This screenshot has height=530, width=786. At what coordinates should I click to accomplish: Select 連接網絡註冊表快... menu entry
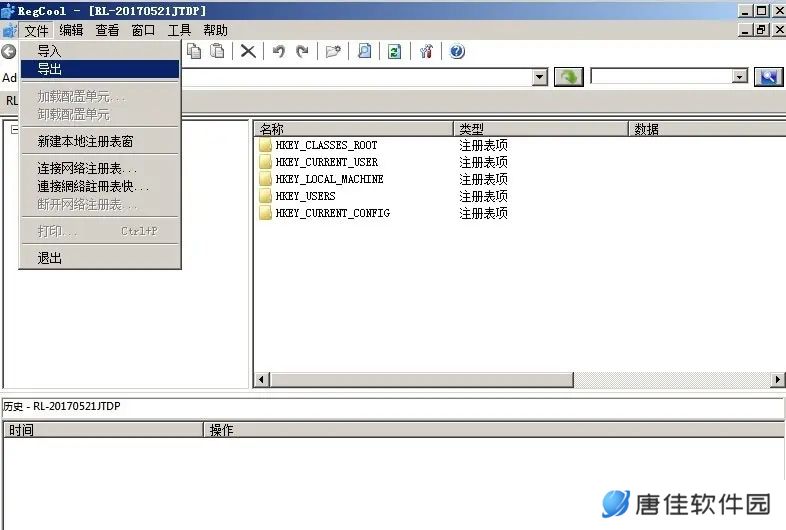click(100, 187)
